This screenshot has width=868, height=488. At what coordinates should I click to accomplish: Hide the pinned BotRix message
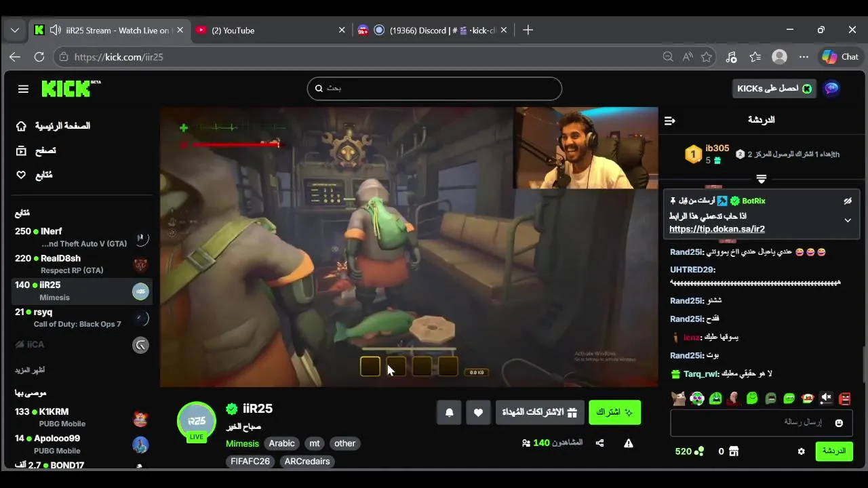(x=847, y=201)
